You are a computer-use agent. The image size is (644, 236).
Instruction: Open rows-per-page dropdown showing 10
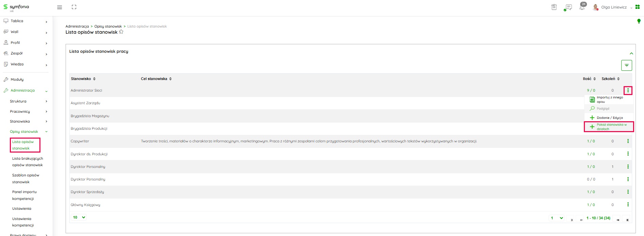tap(79, 217)
